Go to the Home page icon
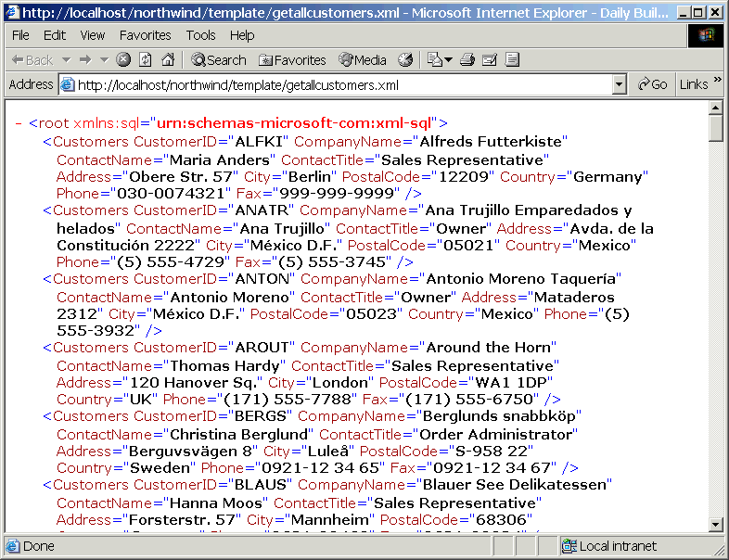 168,60
